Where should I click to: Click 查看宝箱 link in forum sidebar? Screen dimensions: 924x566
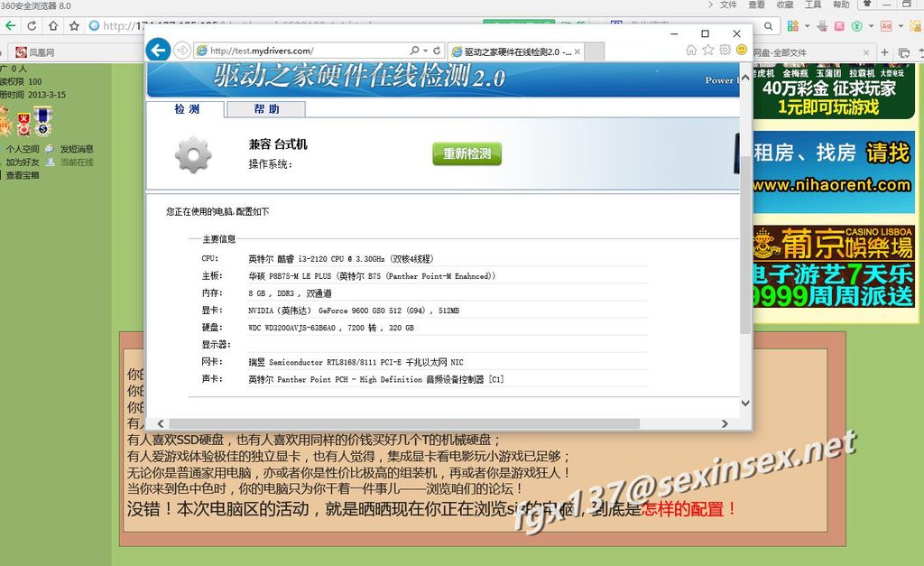point(23,175)
